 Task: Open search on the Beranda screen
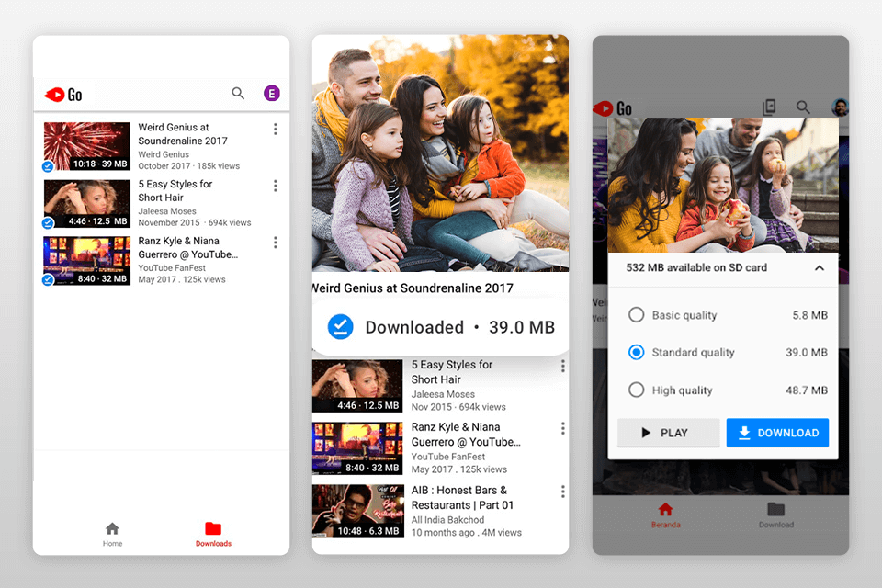tap(803, 107)
